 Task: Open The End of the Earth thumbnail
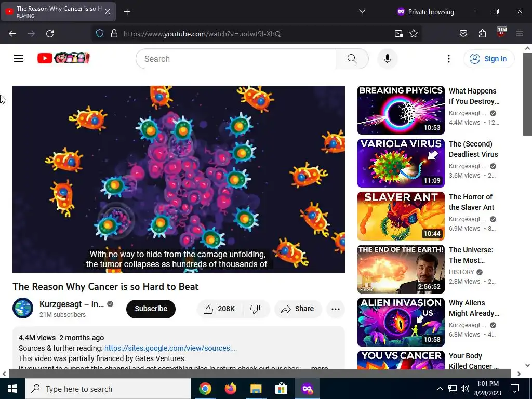point(401,269)
